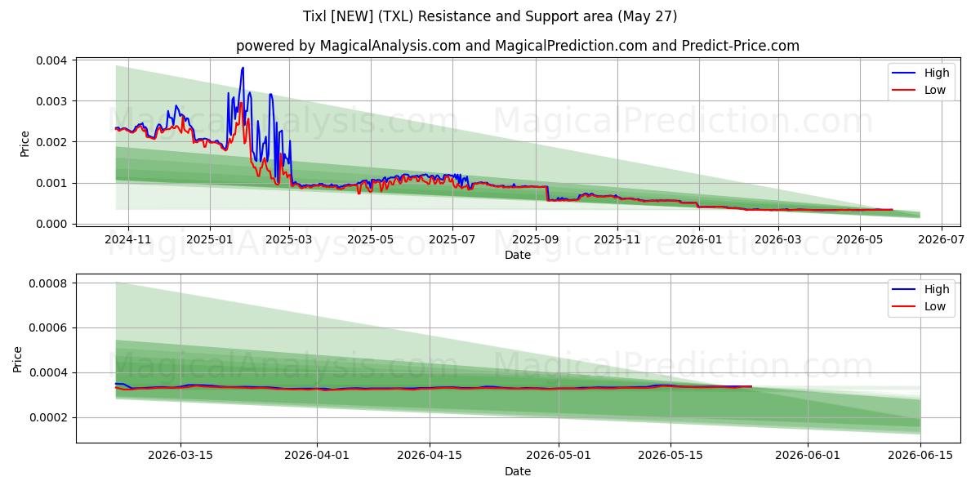The width and height of the screenshot is (980, 490).
Task: Click the '2025-11' x-axis label
Action: pyautogui.click(x=617, y=240)
